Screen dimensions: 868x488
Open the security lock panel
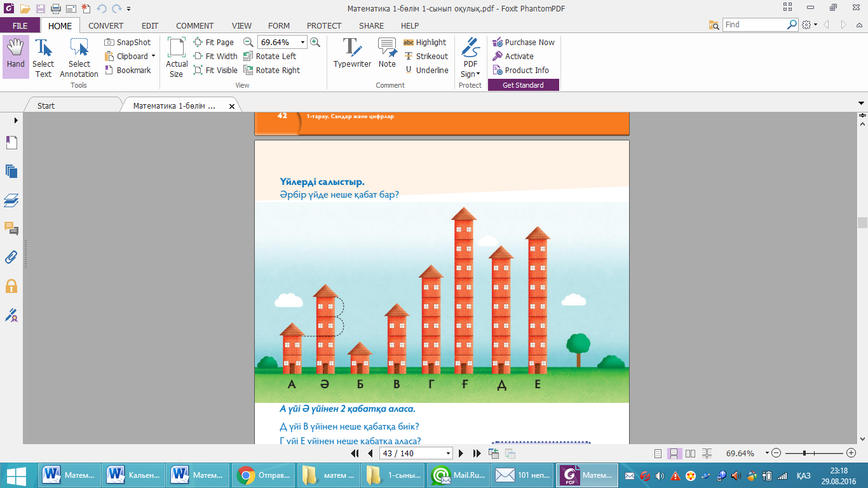(x=11, y=286)
